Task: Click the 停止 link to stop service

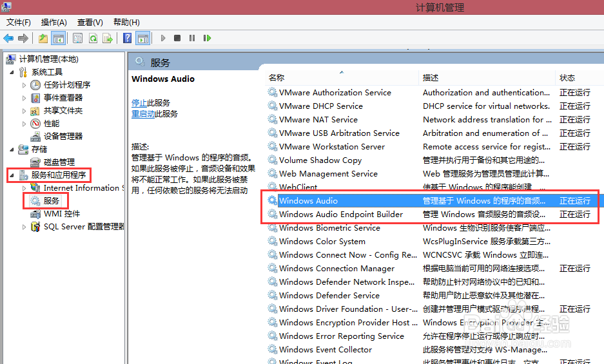Action: point(139,103)
